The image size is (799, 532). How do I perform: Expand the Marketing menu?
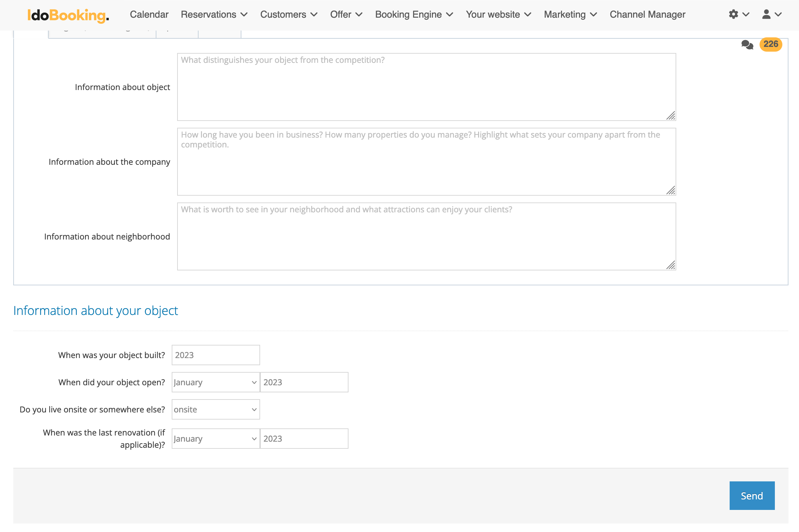pos(570,15)
